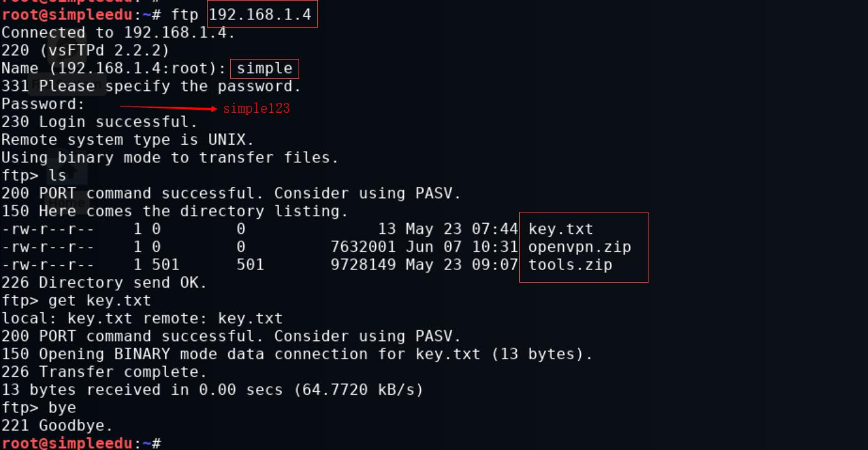Click the "230 Login successful." line
The width and height of the screenshot is (868, 450).
(x=99, y=122)
